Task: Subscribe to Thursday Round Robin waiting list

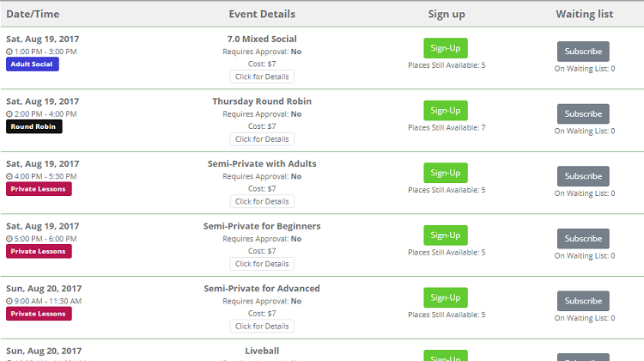Action: click(583, 114)
